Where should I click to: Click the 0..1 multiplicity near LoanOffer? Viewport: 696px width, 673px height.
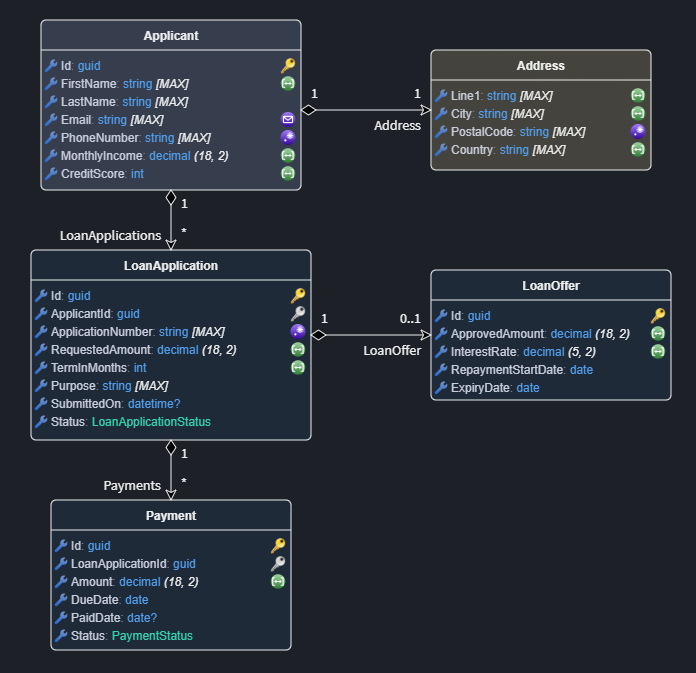pos(410,318)
